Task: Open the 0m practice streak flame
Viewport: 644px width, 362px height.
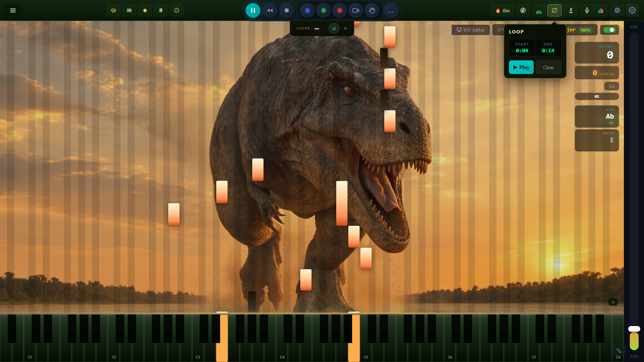Action: [x=502, y=10]
